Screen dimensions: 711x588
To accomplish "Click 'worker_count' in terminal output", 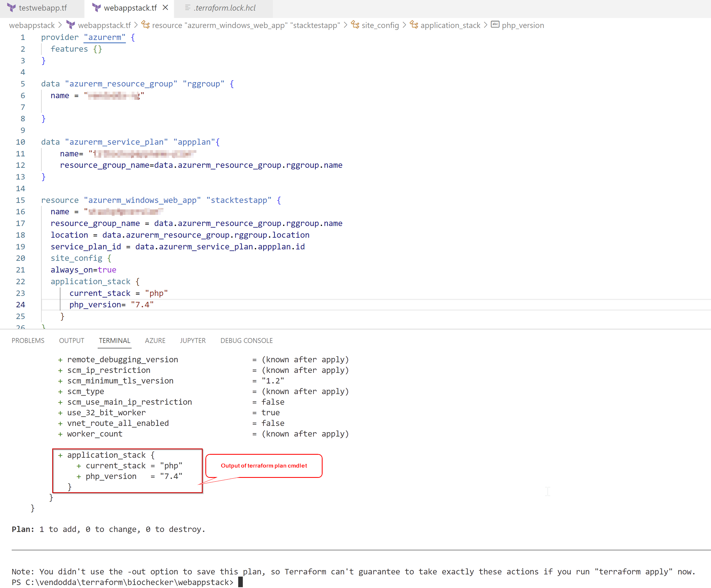I will (x=95, y=434).
